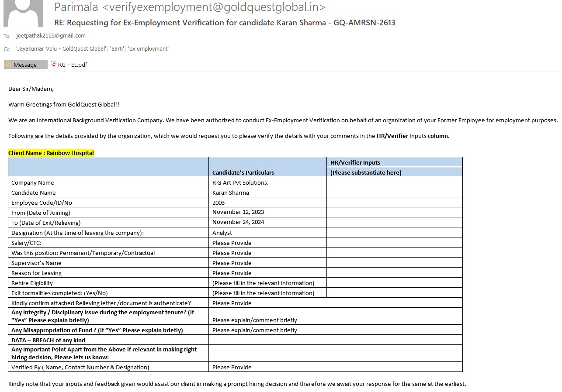The width and height of the screenshot is (562, 392).
Task: Click HR/Verifier Inputs cell for Salary/CTC
Action: pos(394,243)
